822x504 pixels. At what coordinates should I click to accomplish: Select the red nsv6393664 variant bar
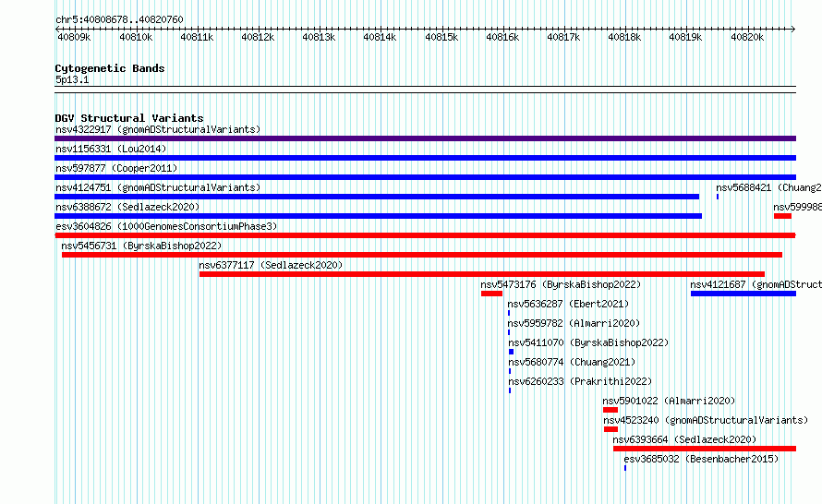(705, 449)
